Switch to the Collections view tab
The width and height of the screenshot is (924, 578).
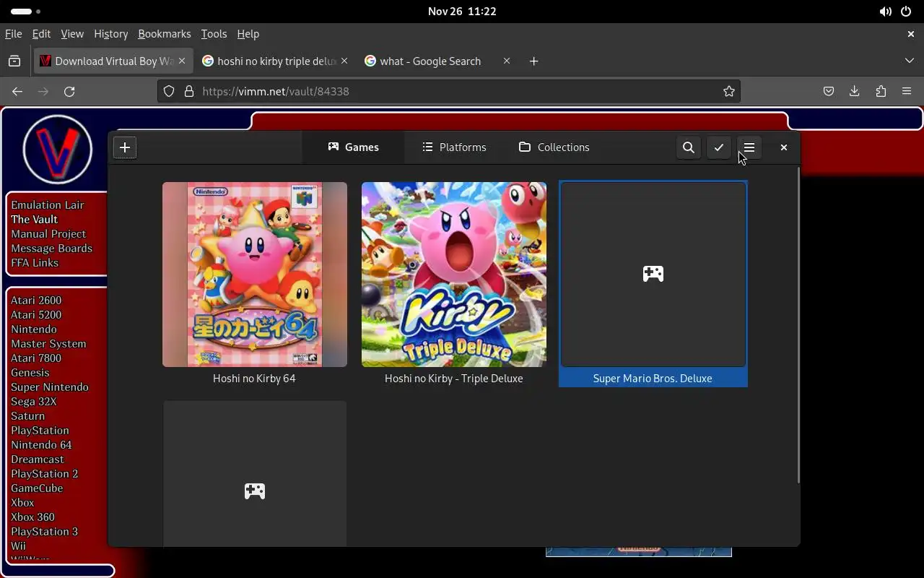pyautogui.click(x=554, y=147)
